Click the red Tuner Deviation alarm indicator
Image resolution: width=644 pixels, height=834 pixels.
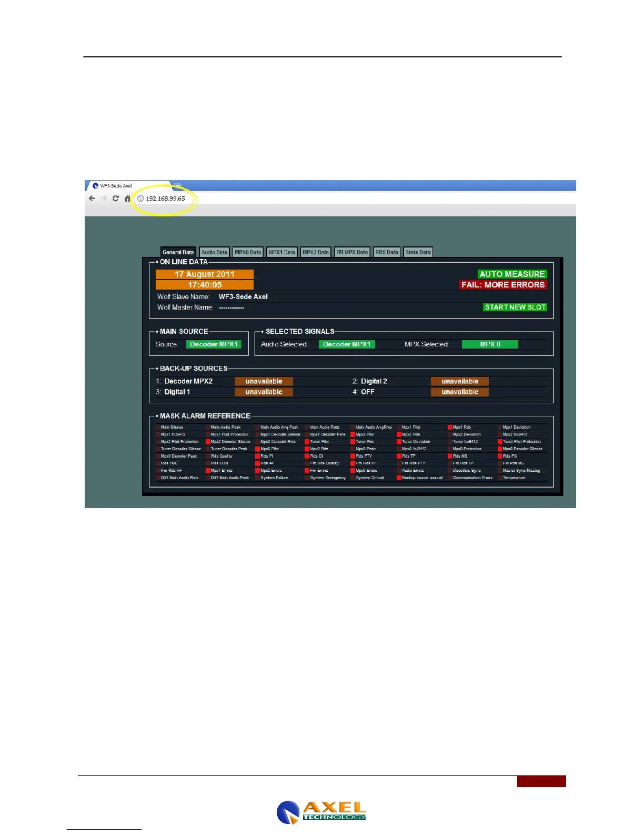[399, 442]
